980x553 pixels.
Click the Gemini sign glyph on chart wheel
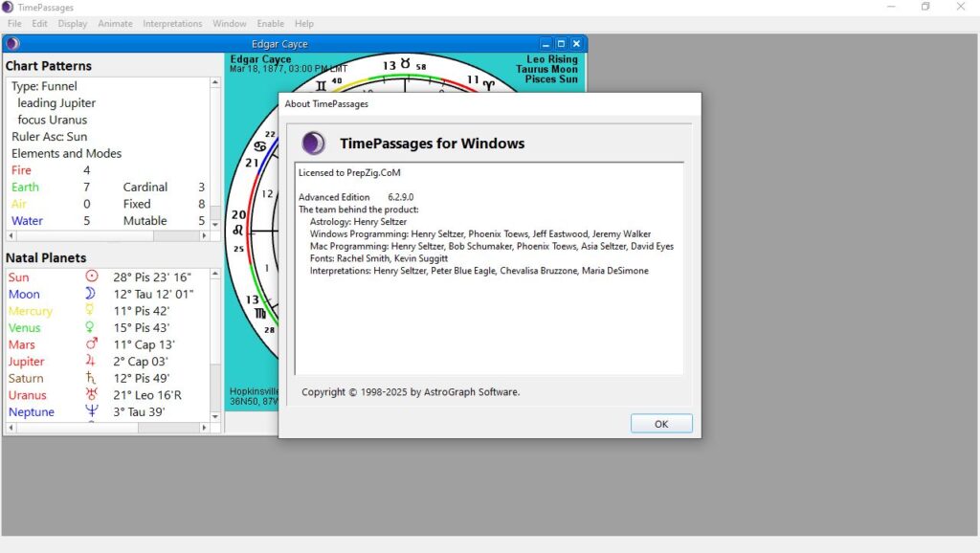pos(321,85)
